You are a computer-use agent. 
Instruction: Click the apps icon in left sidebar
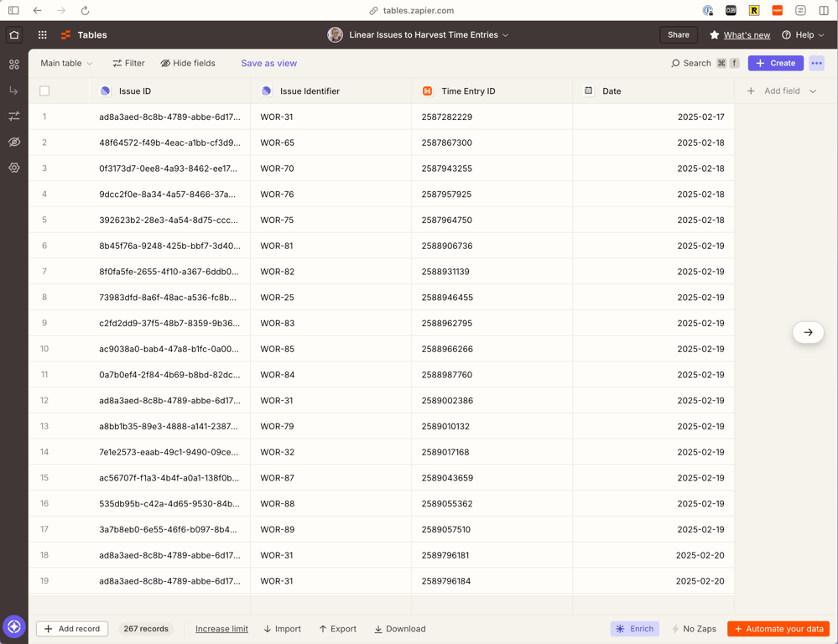[x=14, y=65]
